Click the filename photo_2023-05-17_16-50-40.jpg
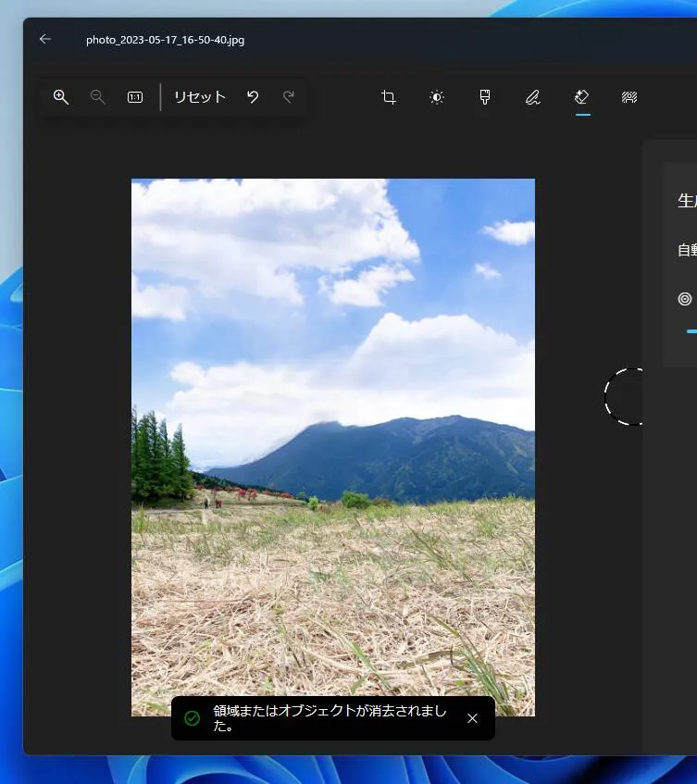 point(165,40)
